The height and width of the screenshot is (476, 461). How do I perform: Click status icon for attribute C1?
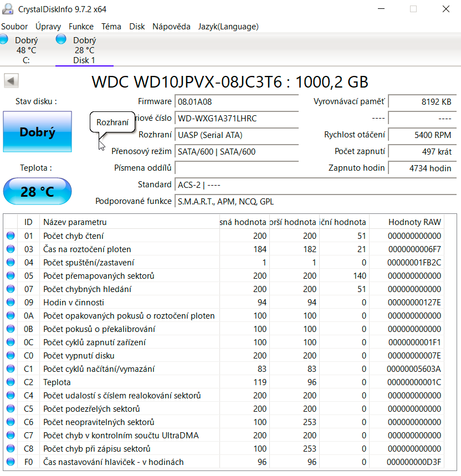(11, 368)
